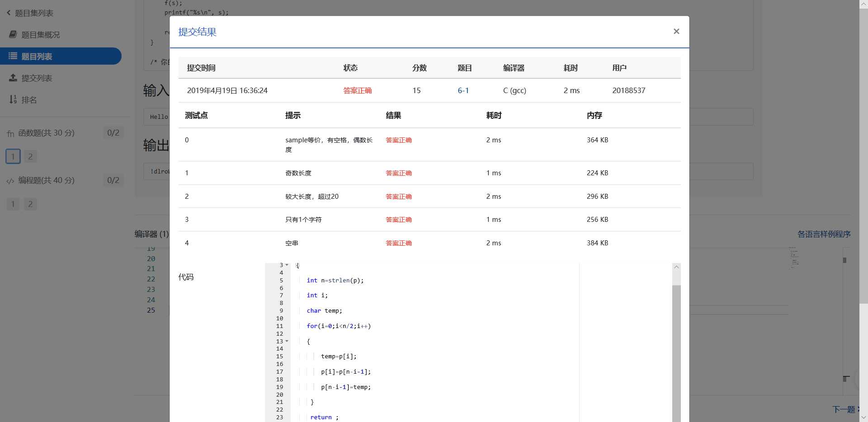Image resolution: width=868 pixels, height=422 pixels.
Task: Collapse code fold arrow at line 13
Action: pyautogui.click(x=287, y=341)
